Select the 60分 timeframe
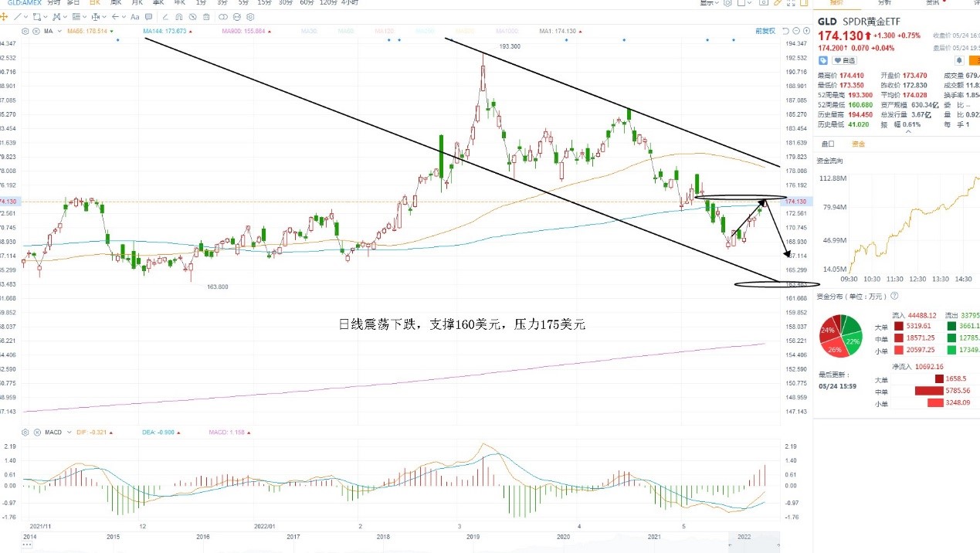 (x=307, y=3)
